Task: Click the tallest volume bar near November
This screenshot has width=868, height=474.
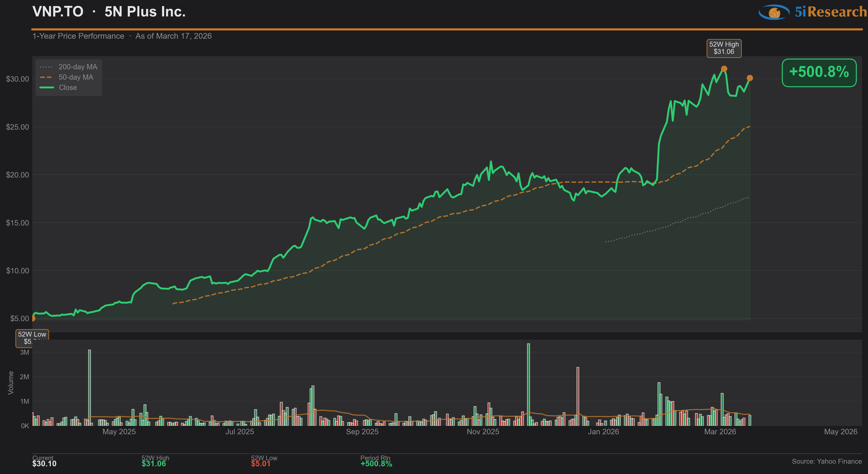Action: (528, 384)
